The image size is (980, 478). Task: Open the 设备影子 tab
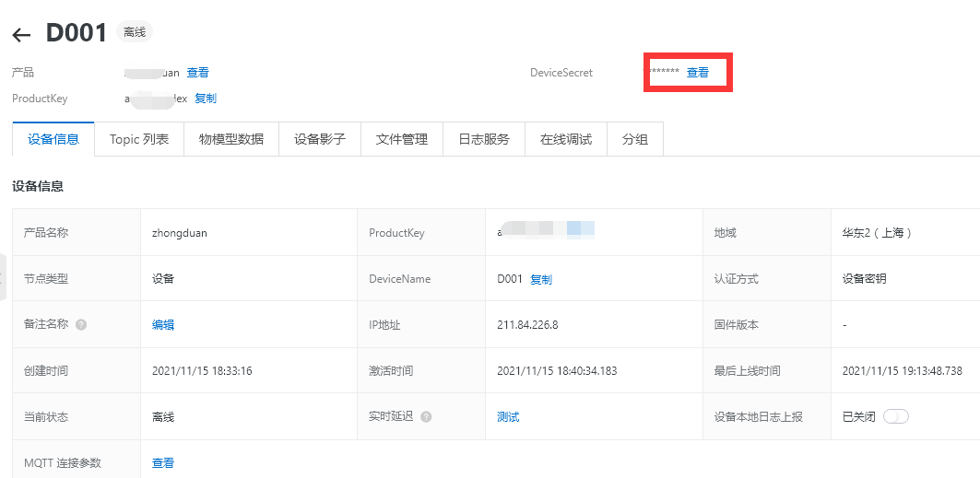(x=320, y=139)
